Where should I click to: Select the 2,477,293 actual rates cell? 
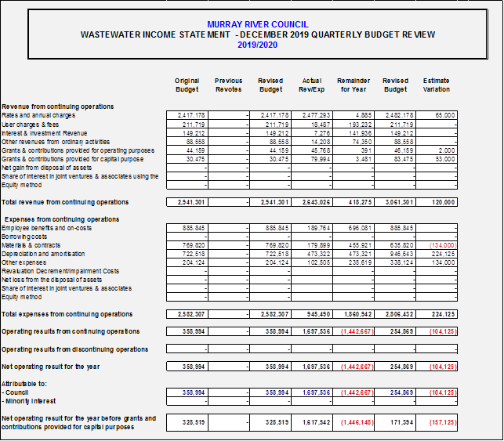coord(312,115)
